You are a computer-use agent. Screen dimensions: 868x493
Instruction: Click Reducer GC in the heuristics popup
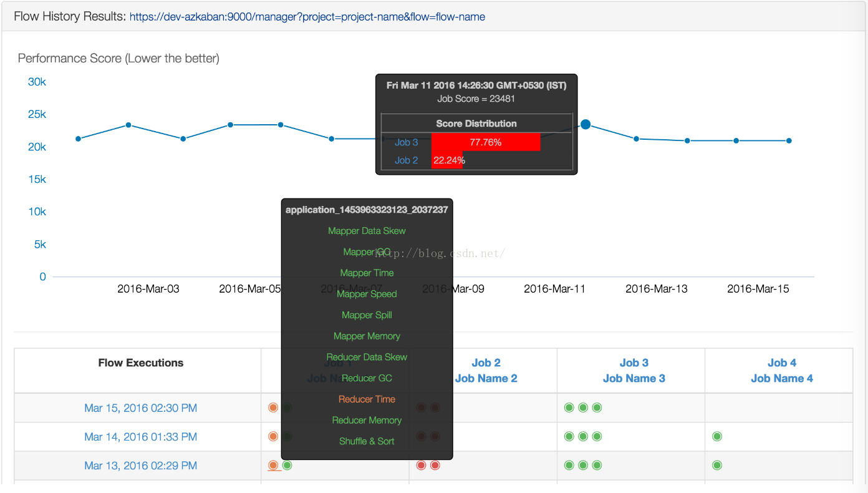pyautogui.click(x=367, y=378)
